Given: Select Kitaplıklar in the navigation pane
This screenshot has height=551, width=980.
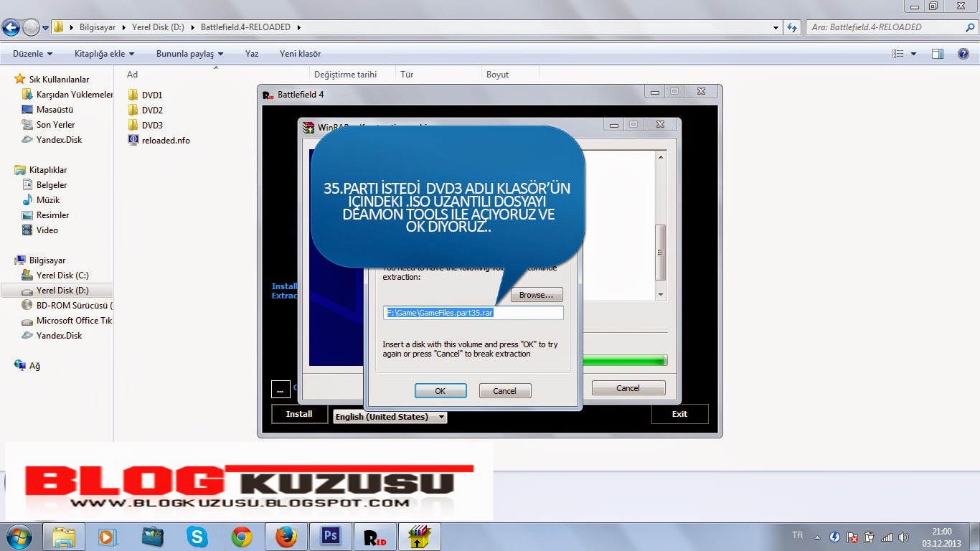Looking at the screenshot, I should point(48,170).
